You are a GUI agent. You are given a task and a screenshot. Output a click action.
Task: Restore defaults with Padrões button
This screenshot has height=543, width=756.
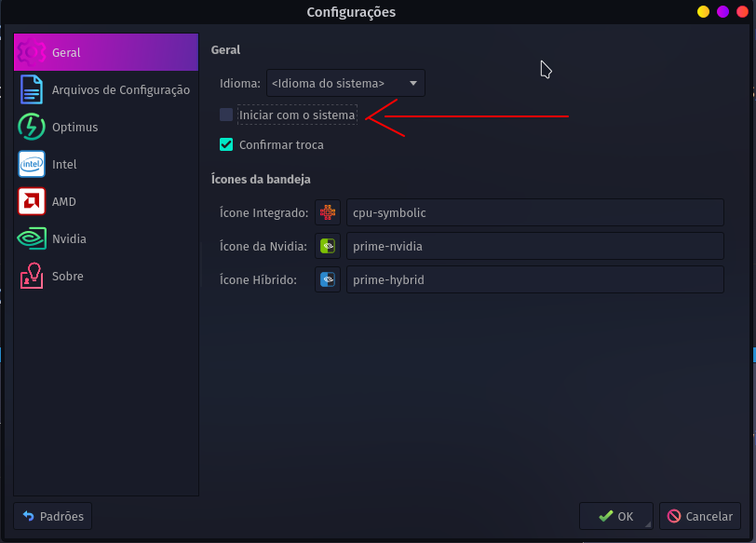52,516
